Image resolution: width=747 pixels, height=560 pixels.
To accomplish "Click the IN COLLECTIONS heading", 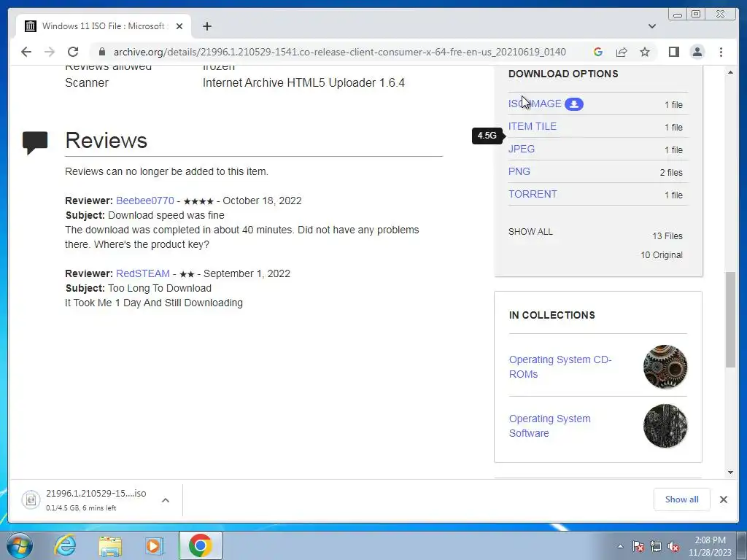I will [x=551, y=315].
